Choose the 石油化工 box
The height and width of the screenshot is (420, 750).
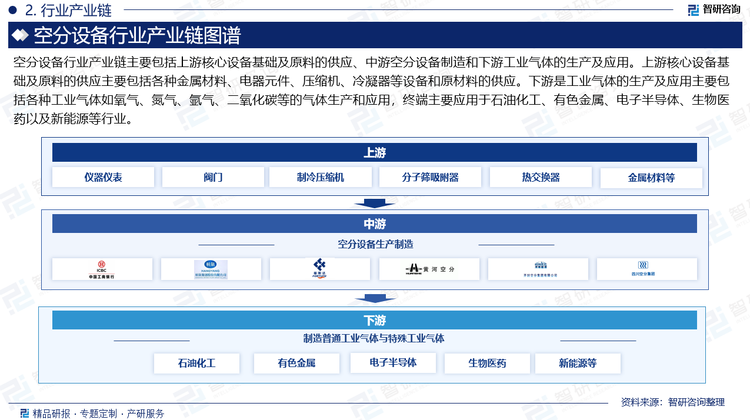(x=197, y=363)
